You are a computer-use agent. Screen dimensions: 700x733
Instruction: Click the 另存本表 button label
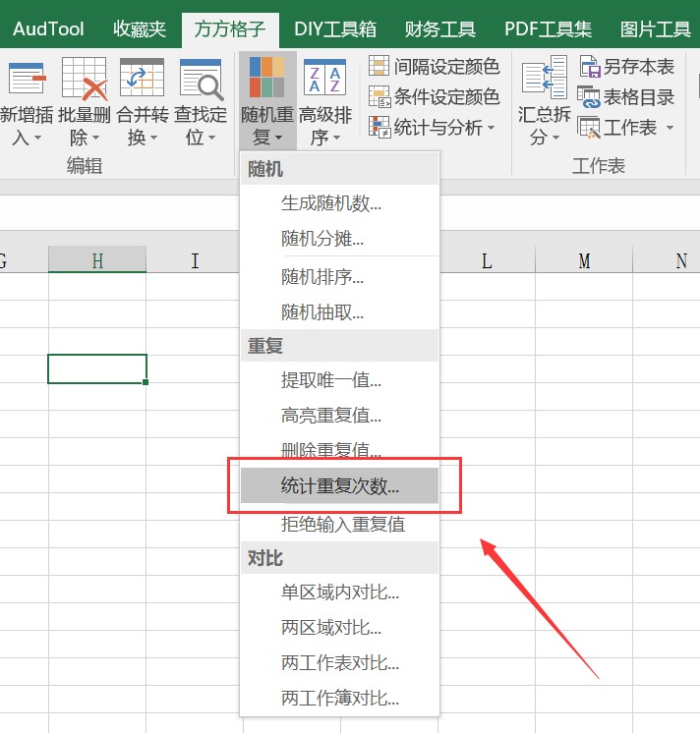[x=639, y=67]
